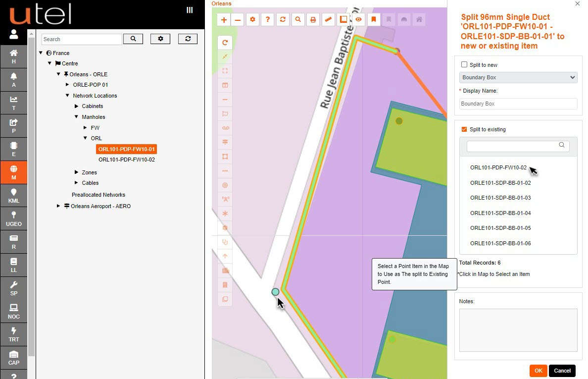Click the menu bars icon next to utel logo
The width and height of the screenshot is (588, 379).
pos(190,10)
